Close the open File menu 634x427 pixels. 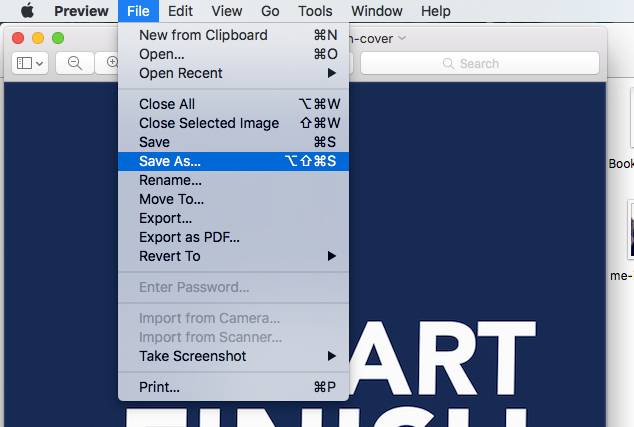pos(138,11)
